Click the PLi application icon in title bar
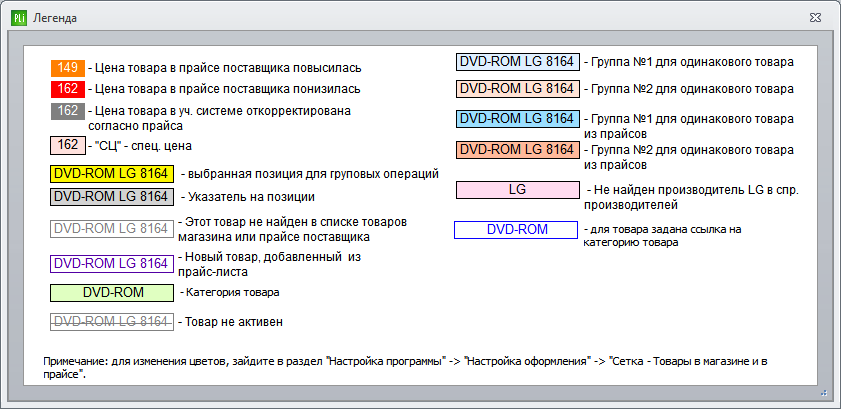Screen dimensions: 841x409 [19, 18]
